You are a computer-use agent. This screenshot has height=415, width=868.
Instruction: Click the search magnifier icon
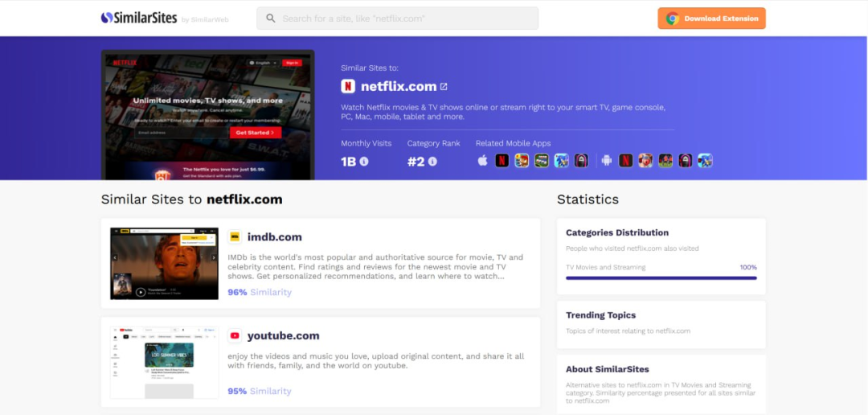pyautogui.click(x=271, y=18)
